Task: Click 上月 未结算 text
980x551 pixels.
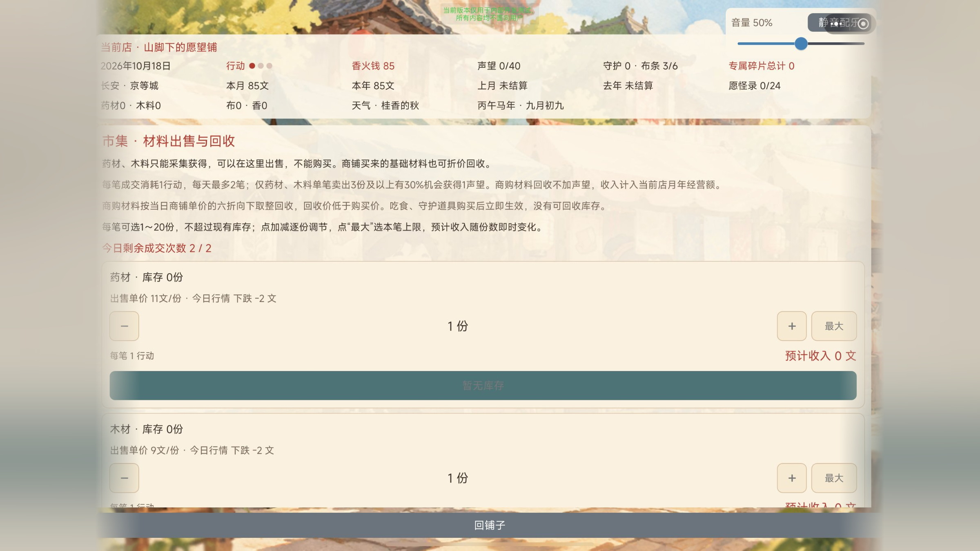Action: 502,86
